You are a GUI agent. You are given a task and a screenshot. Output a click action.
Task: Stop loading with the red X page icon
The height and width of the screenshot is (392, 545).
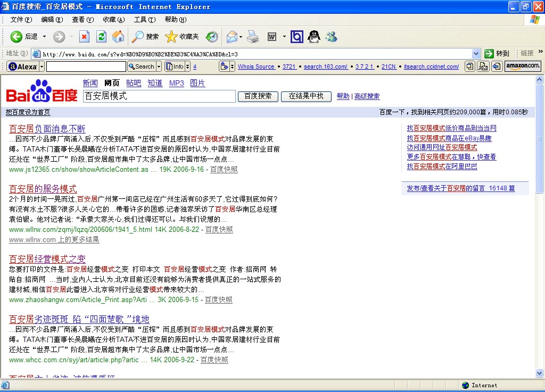[84, 37]
